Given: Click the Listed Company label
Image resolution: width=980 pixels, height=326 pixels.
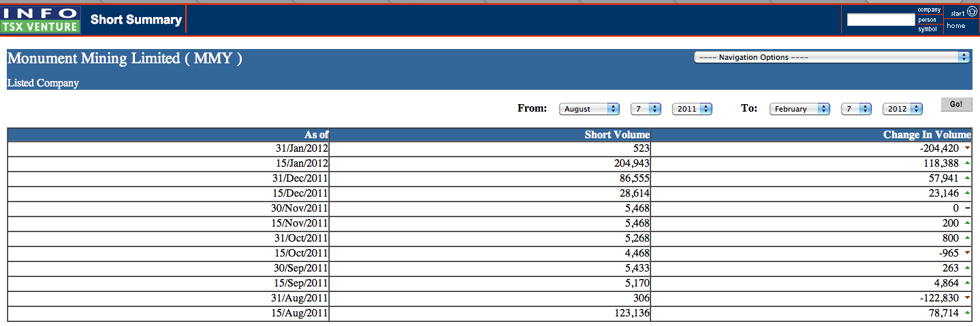Looking at the screenshot, I should pyautogui.click(x=43, y=83).
